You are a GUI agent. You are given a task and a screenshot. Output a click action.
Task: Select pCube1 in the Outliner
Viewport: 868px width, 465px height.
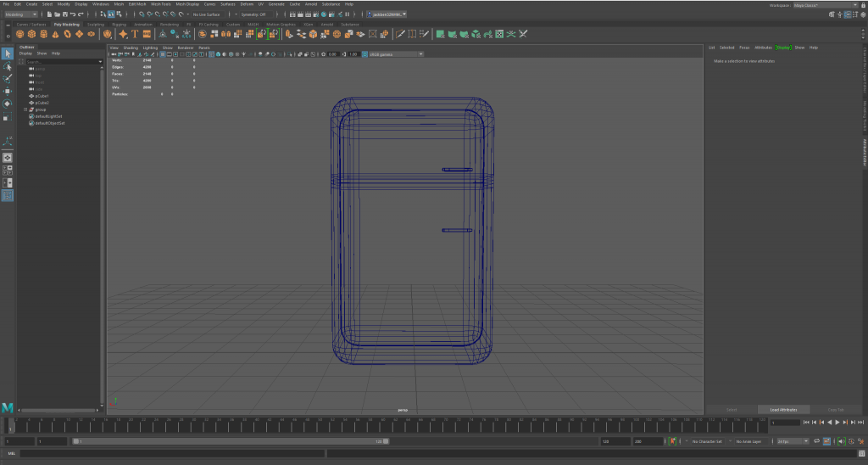pos(42,96)
